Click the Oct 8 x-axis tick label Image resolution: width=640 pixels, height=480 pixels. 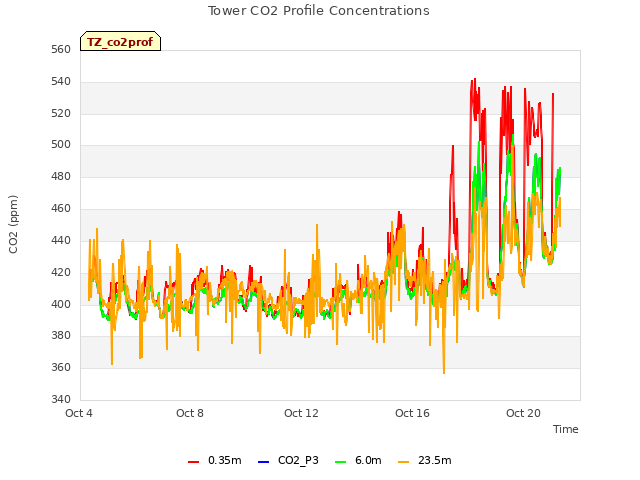coord(190,413)
